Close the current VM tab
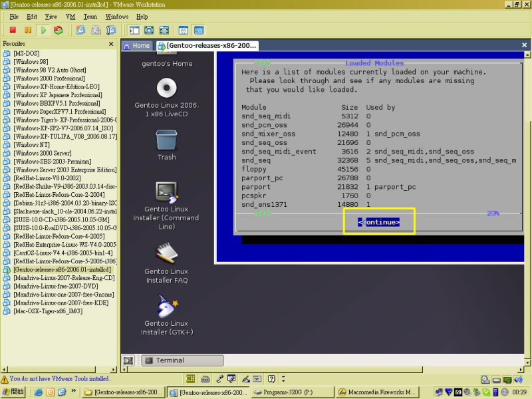This screenshot has width=532, height=399. (524, 45)
